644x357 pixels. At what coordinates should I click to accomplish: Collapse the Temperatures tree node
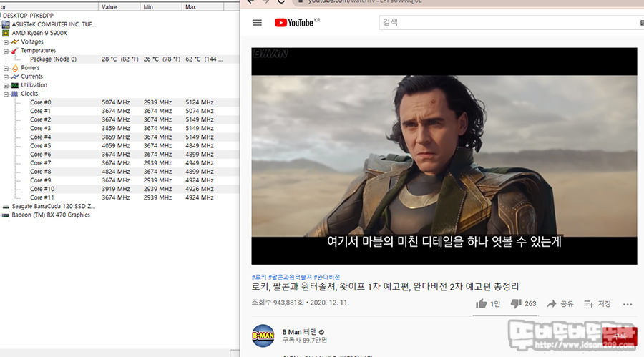[x=6, y=51]
